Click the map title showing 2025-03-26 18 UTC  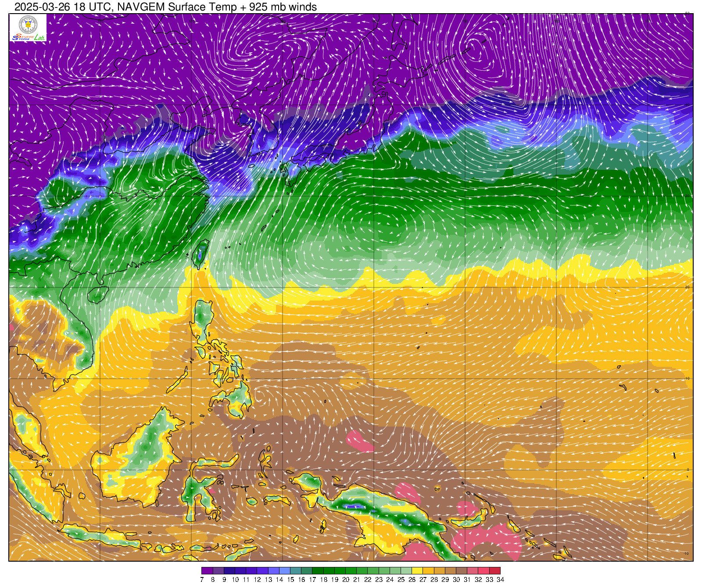click(x=165, y=7)
